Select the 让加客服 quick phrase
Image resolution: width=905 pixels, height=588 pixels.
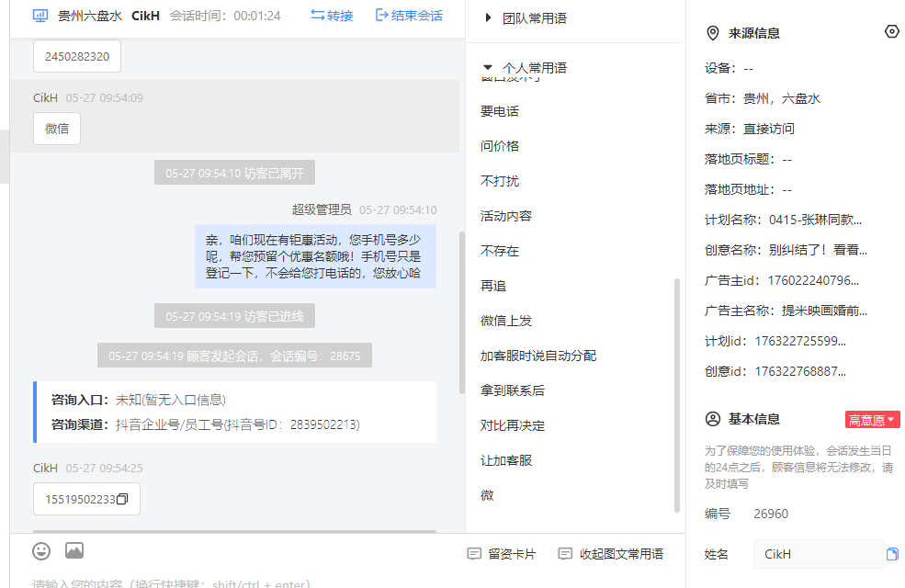tap(506, 460)
